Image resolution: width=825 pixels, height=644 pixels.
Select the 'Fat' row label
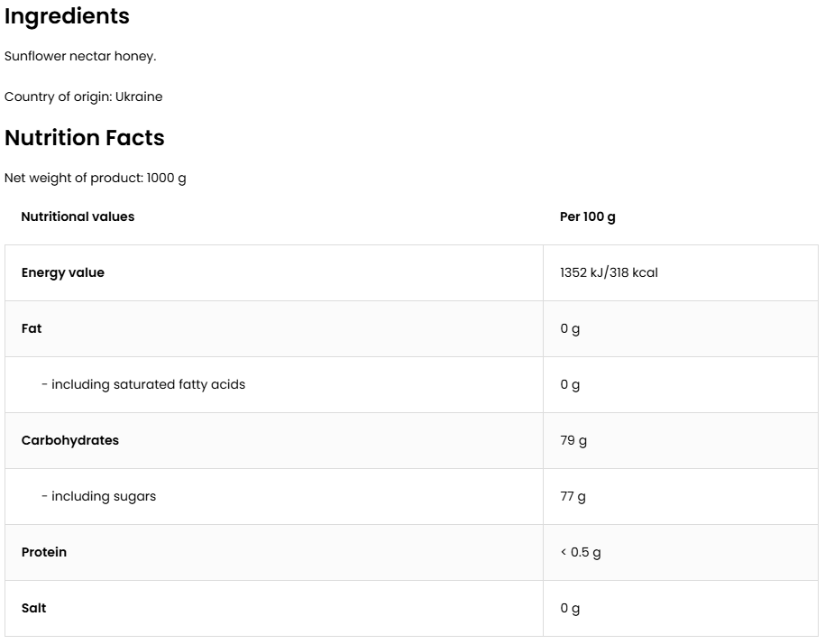32,328
